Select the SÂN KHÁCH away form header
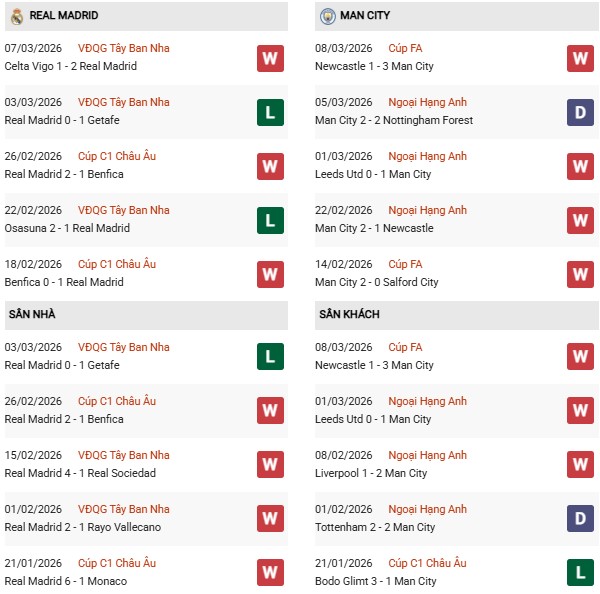Viewport: 600px width, 594px height. click(349, 314)
